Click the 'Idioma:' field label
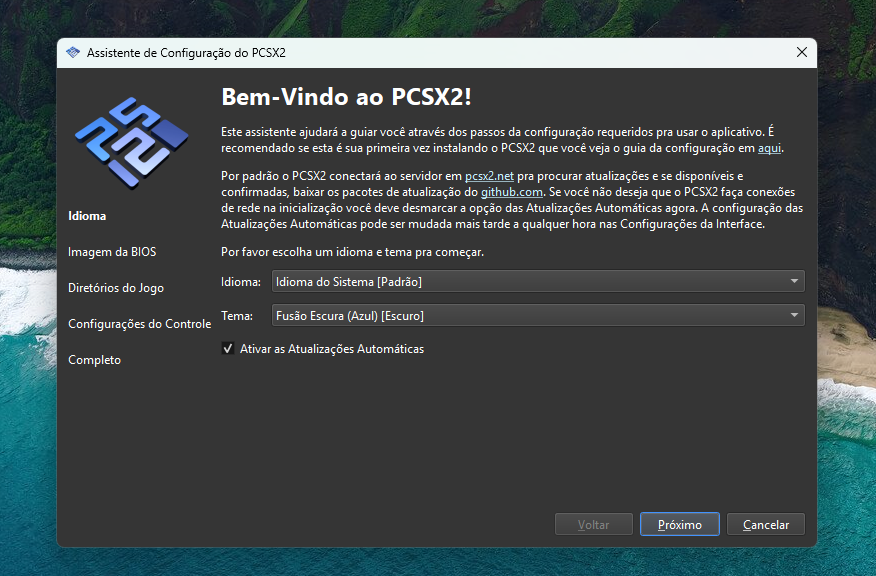This screenshot has width=876, height=576. pyautogui.click(x=241, y=282)
